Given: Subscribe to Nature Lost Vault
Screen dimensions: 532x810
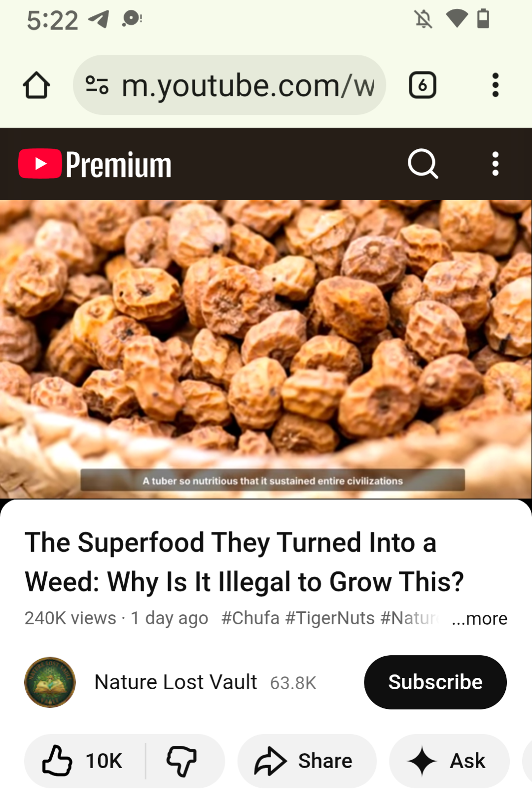Looking at the screenshot, I should pyautogui.click(x=435, y=682).
